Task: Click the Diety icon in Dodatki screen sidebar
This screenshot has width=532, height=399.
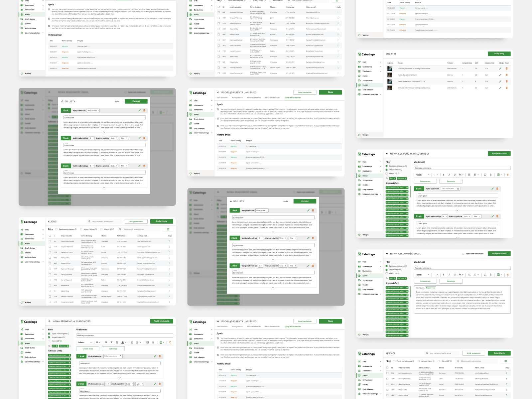Action: (x=359, y=62)
